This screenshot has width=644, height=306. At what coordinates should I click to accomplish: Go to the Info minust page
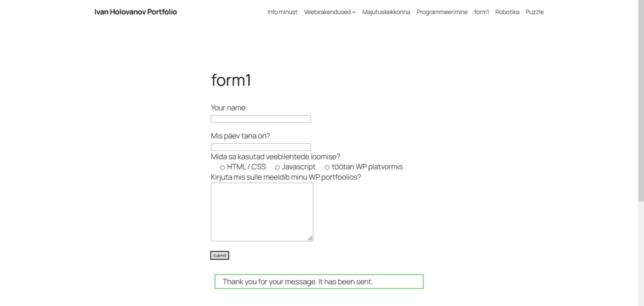coord(282,12)
